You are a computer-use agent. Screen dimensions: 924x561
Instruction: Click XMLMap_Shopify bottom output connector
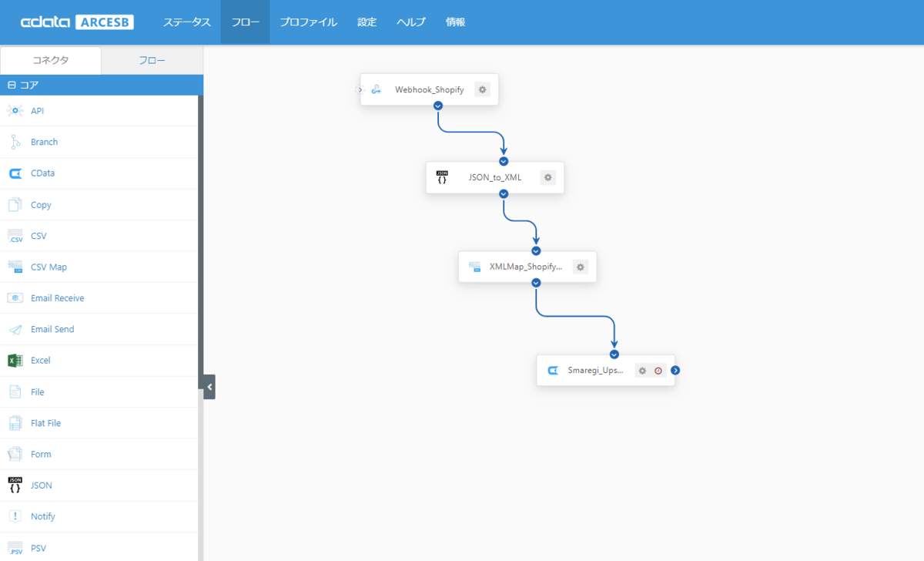[x=536, y=283]
